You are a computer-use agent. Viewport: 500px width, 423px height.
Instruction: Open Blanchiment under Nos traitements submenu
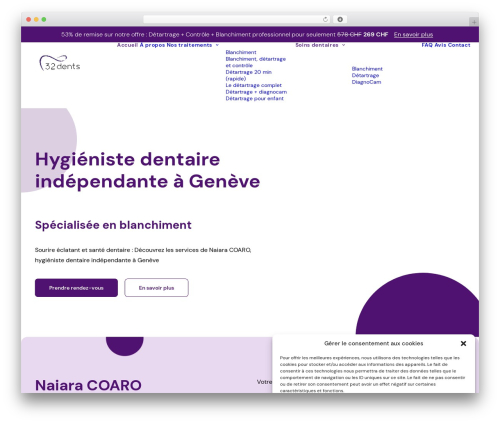click(241, 52)
